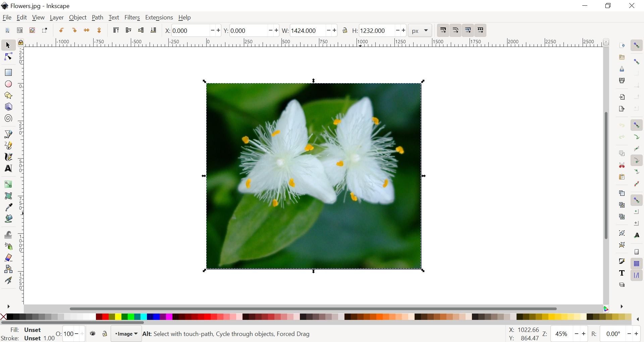Select the Rectangle tool
Screen dimensions: 644x342
(8, 72)
